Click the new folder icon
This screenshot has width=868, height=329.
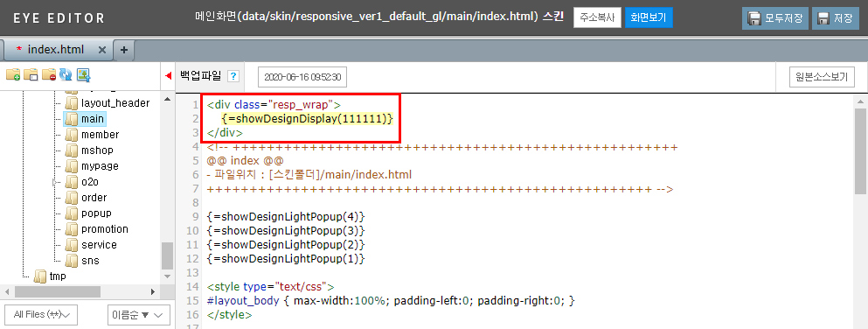coord(13,74)
